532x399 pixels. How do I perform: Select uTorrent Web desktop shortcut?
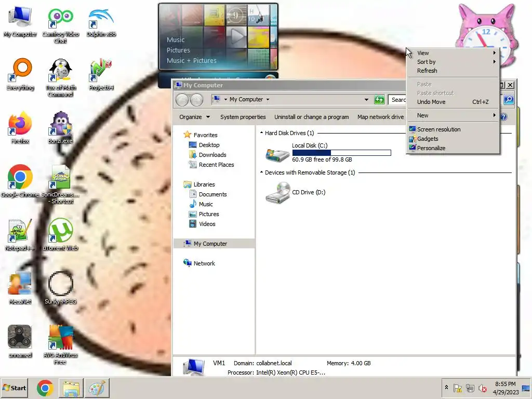coord(60,235)
